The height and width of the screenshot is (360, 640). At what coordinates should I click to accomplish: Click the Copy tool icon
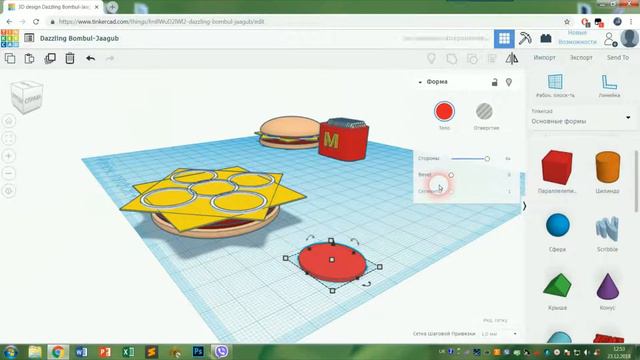(10, 58)
